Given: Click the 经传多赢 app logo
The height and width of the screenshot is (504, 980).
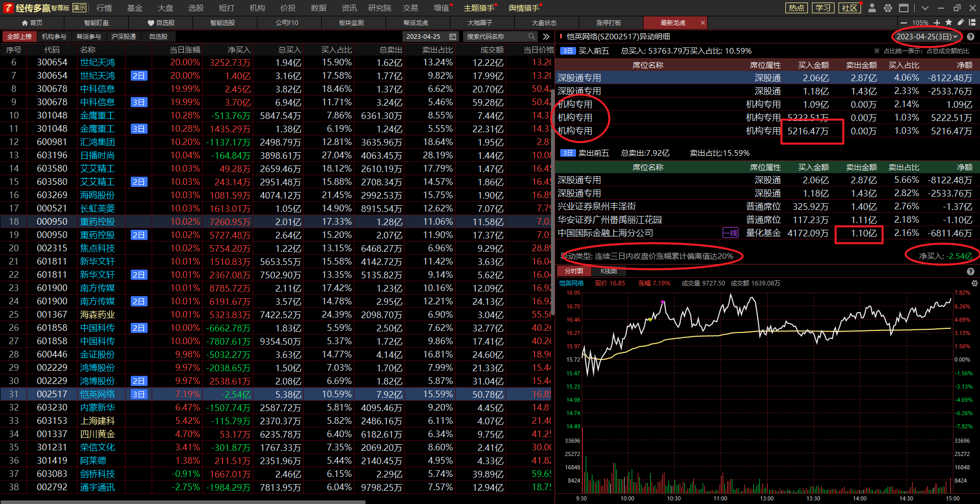Looking at the screenshot, I should click(27, 8).
